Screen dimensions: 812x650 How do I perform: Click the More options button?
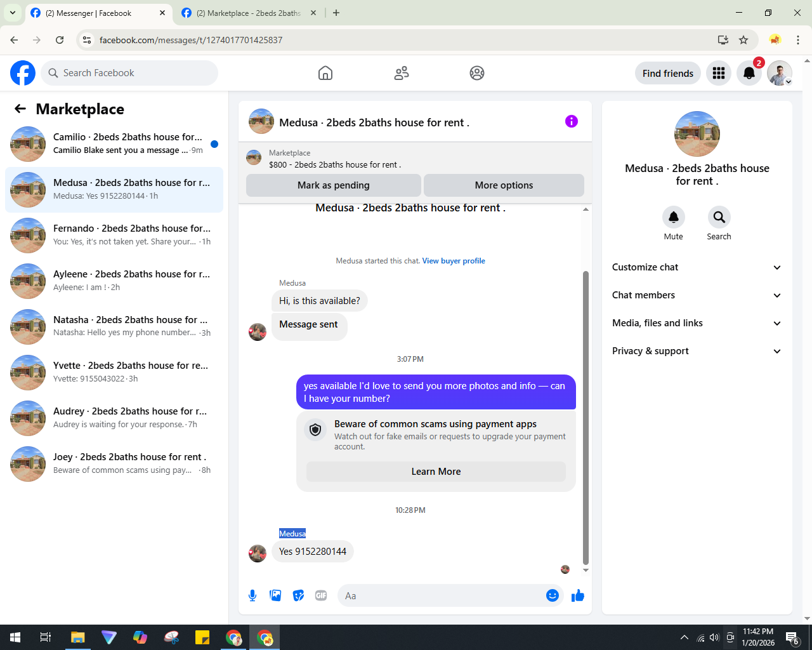coord(504,185)
